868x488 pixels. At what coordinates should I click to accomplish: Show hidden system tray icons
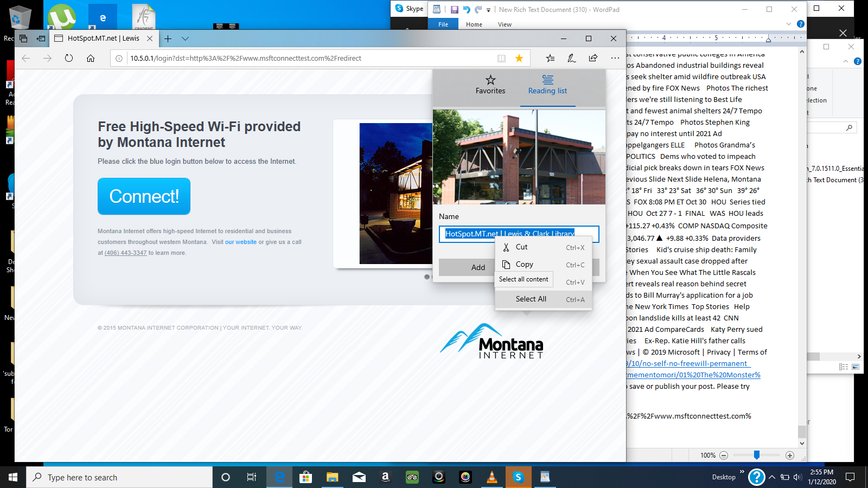click(772, 477)
